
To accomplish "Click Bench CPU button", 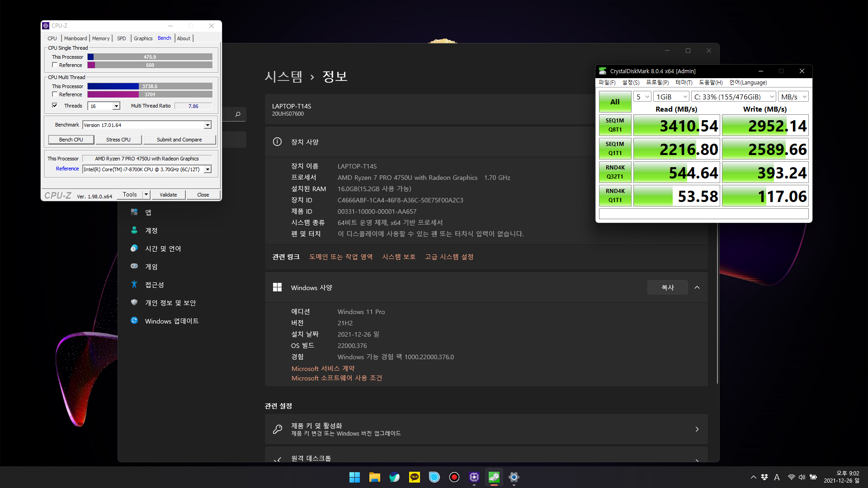I will pos(71,140).
